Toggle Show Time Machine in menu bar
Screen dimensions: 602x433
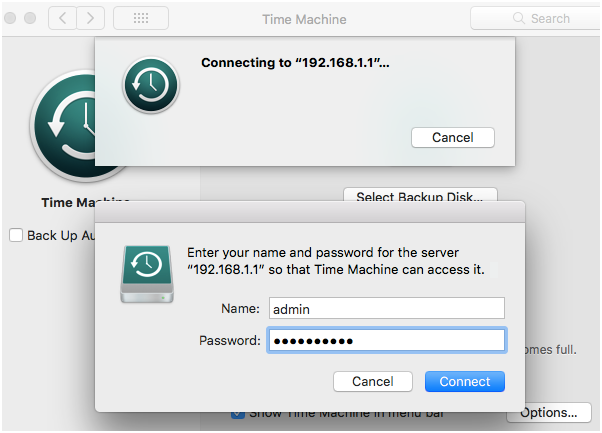pyautogui.click(x=238, y=412)
